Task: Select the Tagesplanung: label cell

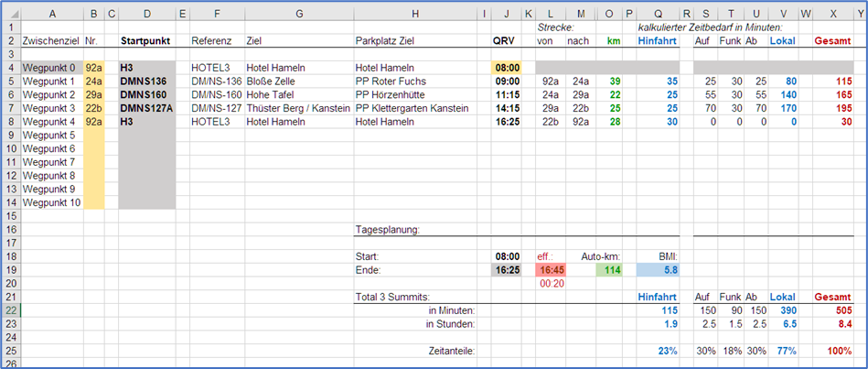Action: point(415,230)
